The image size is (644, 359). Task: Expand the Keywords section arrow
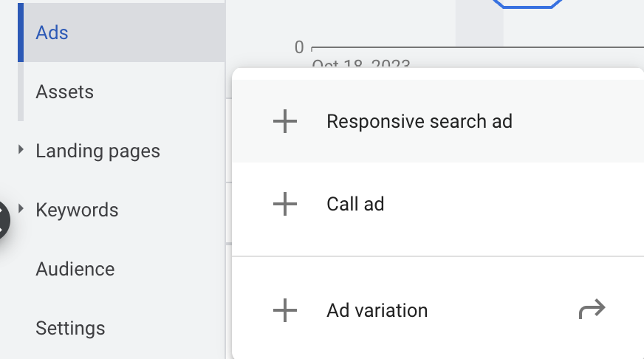pyautogui.click(x=21, y=209)
